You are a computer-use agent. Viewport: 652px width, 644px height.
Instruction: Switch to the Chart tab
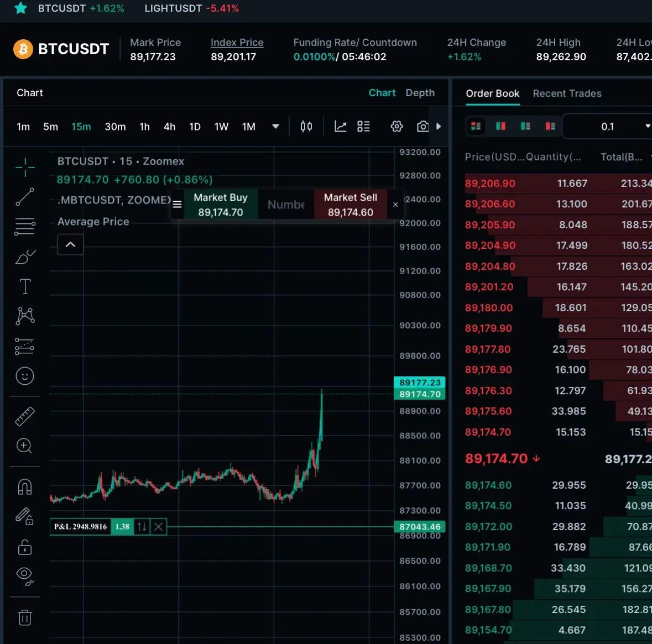click(382, 93)
